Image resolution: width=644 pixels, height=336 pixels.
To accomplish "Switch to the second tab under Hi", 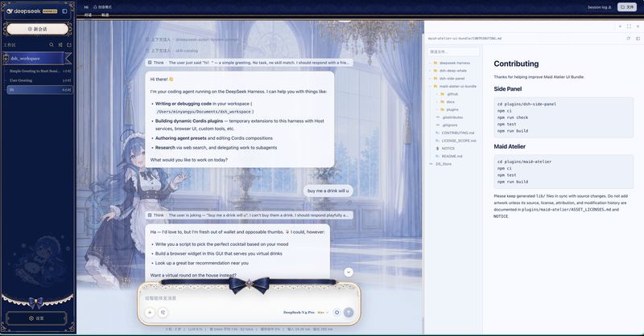I will 105,14.
